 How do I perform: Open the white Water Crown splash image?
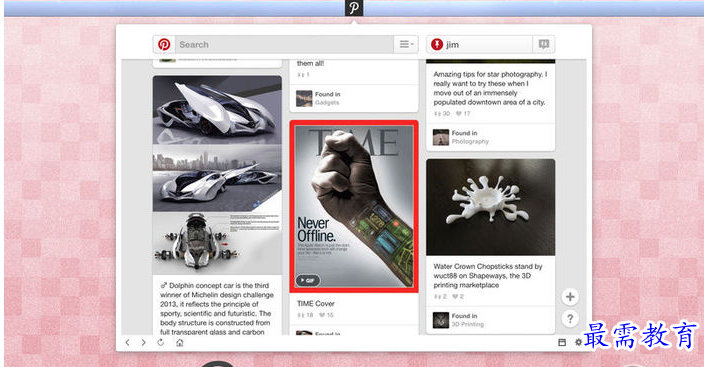tap(491, 207)
